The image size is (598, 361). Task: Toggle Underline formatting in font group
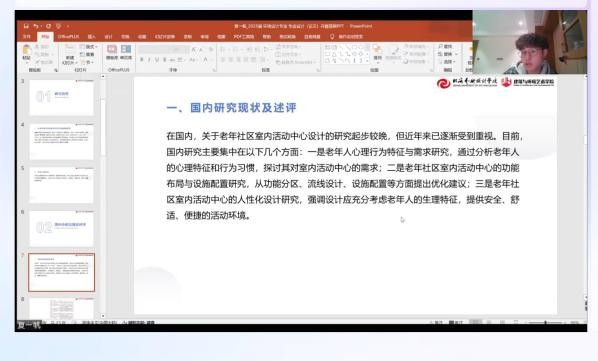[x=157, y=60]
